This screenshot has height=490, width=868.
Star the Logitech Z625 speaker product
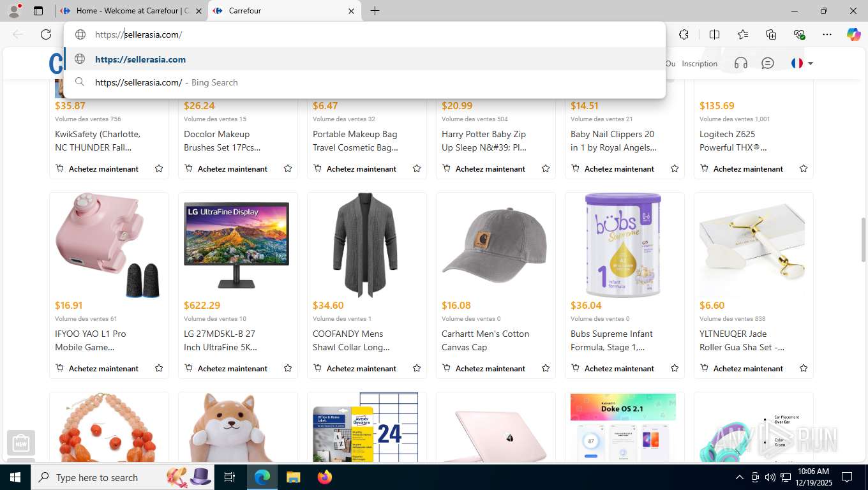tap(804, 168)
